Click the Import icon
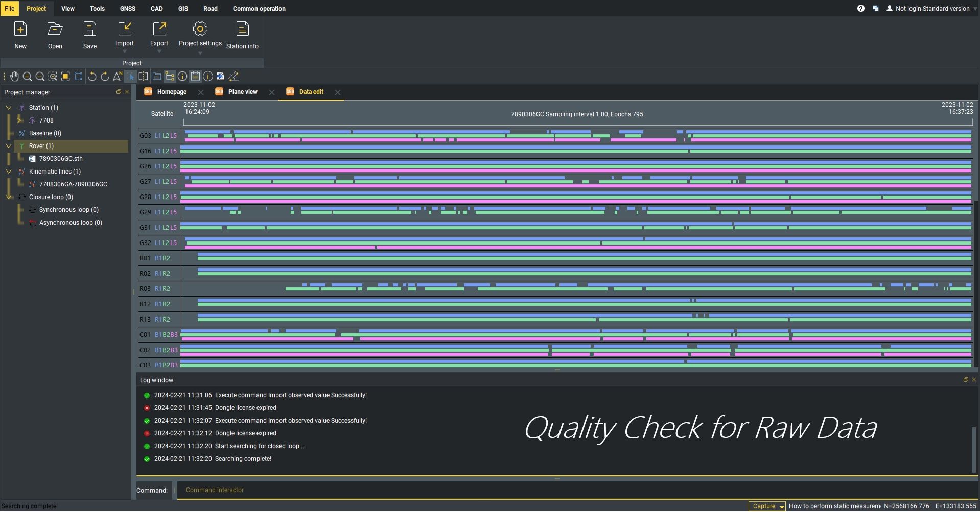The width and height of the screenshot is (980, 512). click(125, 29)
